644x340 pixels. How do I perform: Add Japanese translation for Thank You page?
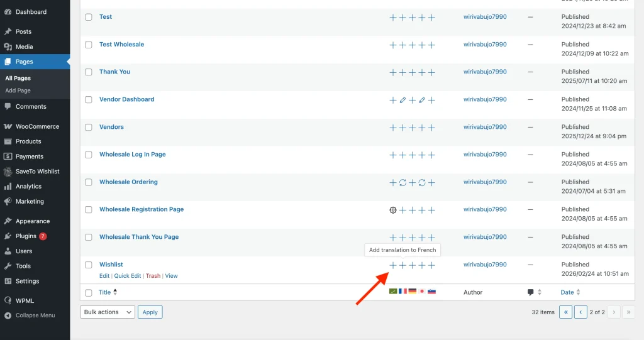pos(422,73)
